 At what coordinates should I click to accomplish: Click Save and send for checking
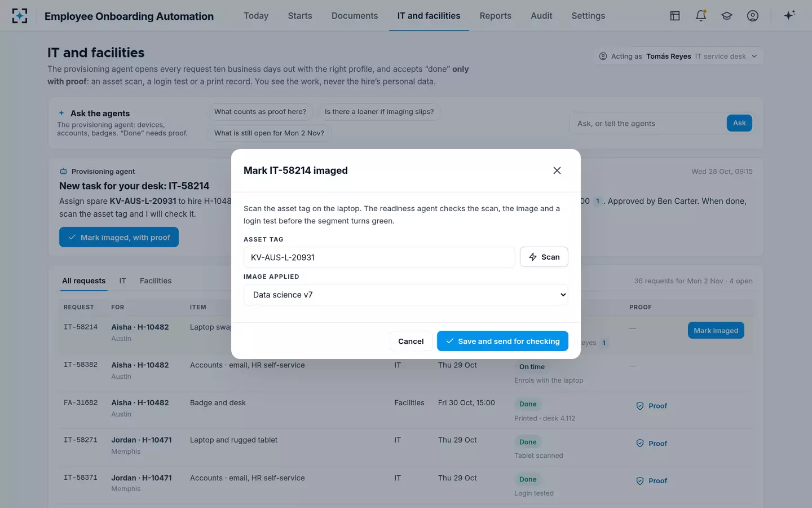click(x=502, y=341)
